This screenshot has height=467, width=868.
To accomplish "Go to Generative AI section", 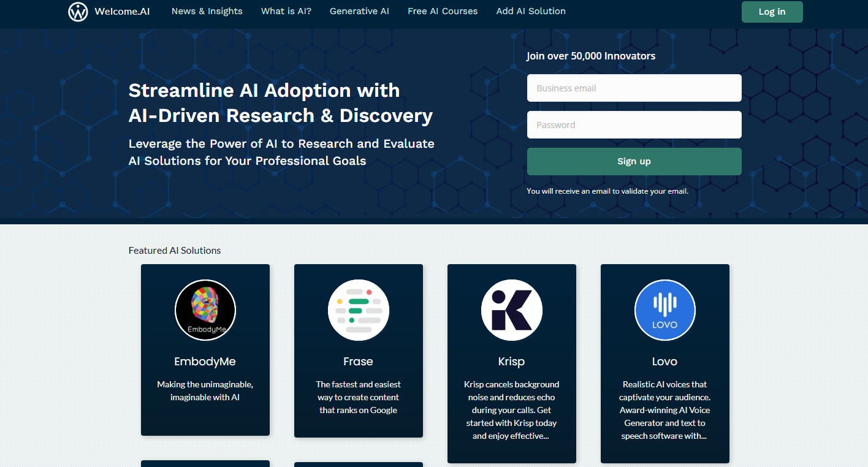I will point(359,11).
